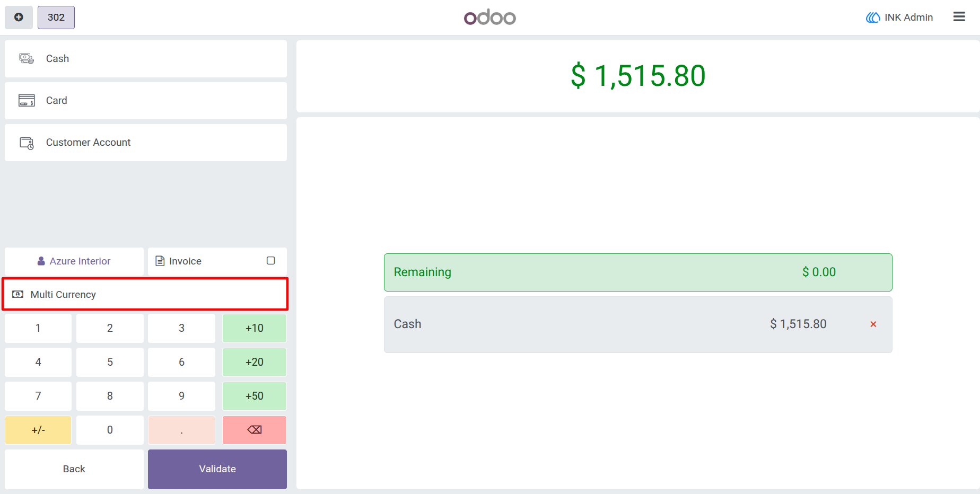Viewport: 980px width, 494px height.
Task: Go Back to the order screen
Action: [74, 469]
